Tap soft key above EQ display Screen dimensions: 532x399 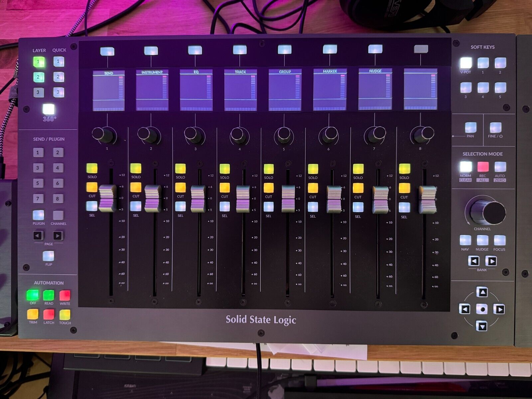point(195,51)
